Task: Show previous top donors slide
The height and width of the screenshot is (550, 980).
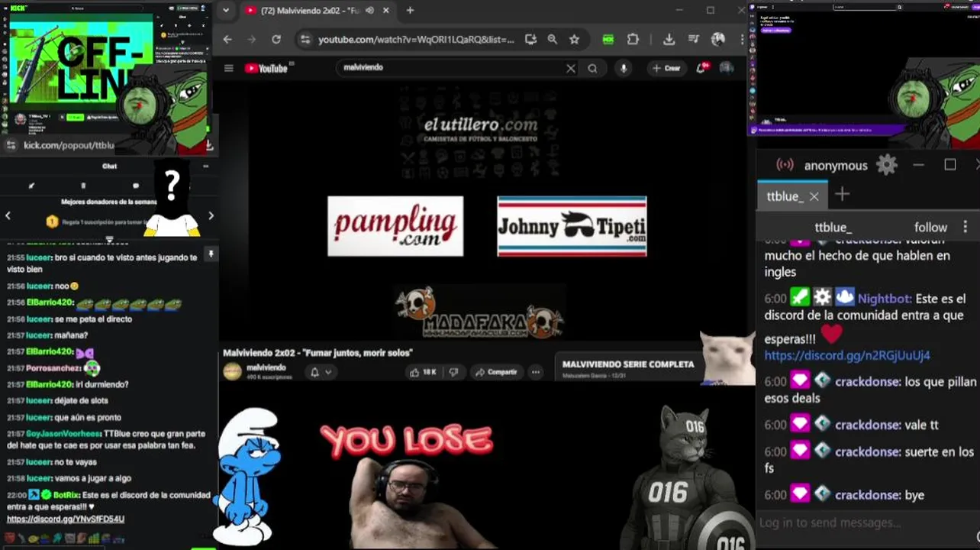Action: [8, 215]
